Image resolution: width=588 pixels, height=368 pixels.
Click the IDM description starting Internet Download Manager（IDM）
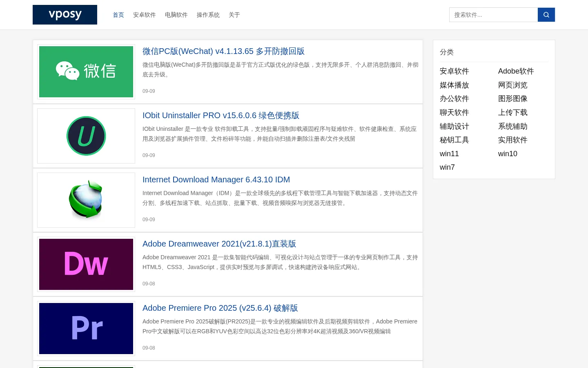[280, 198]
